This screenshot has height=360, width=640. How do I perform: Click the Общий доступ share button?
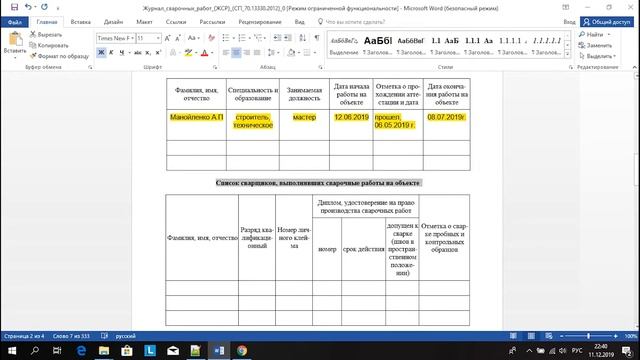point(607,22)
